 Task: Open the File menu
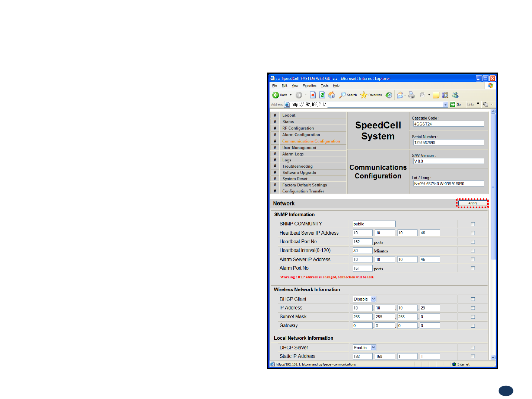pyautogui.click(x=275, y=85)
